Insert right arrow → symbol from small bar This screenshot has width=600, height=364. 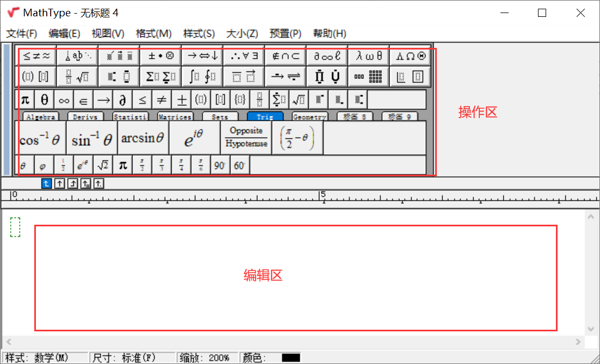103,100
